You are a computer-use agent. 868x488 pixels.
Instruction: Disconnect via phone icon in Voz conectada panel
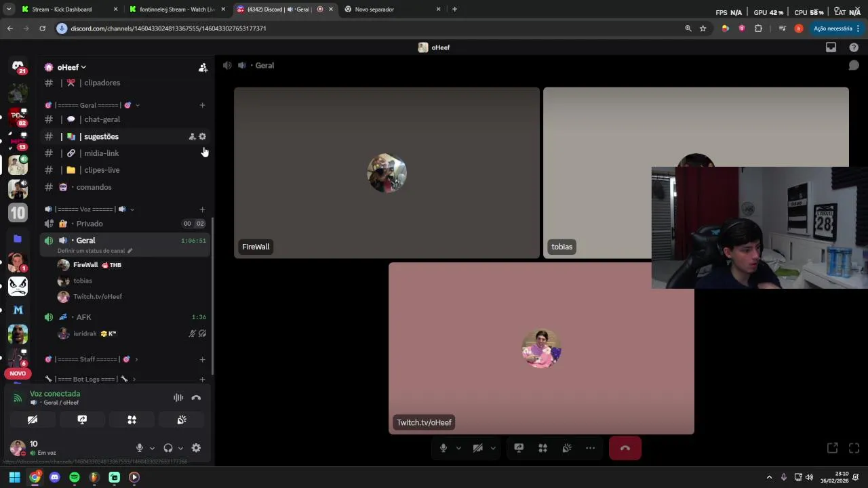[196, 398]
